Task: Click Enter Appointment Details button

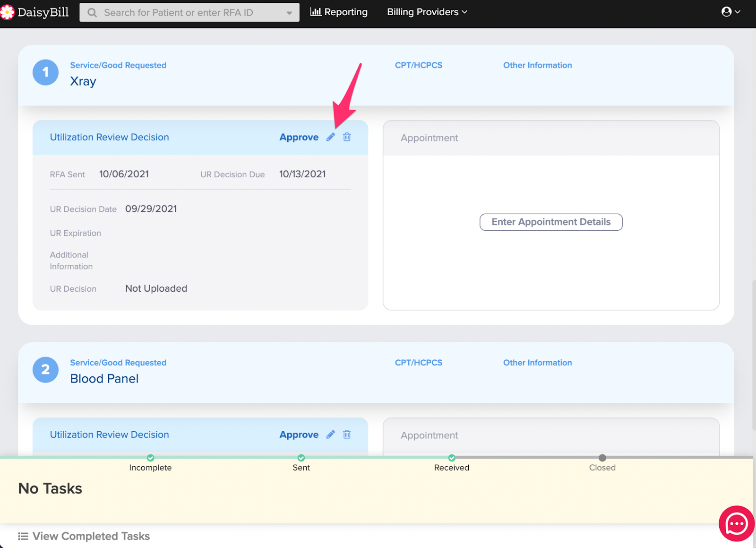Action: tap(551, 222)
